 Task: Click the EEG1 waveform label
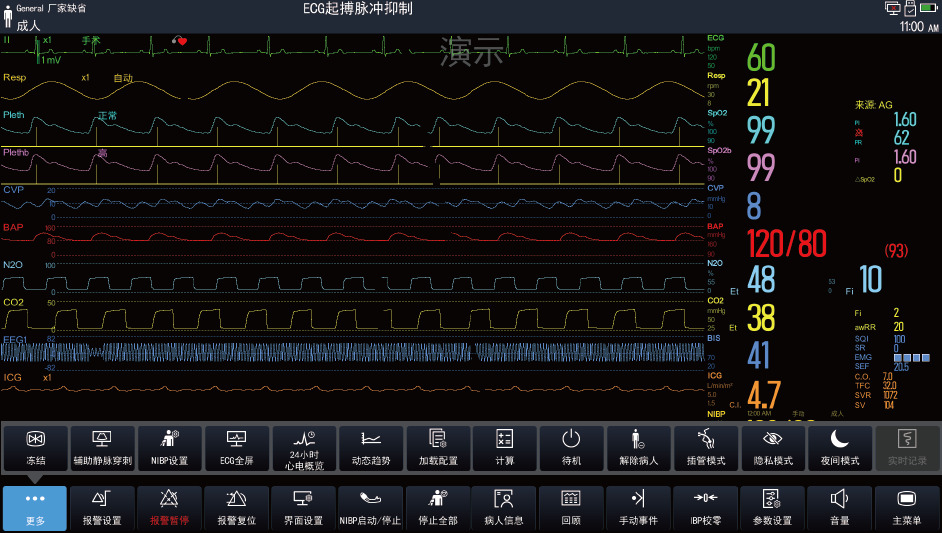pyautogui.click(x=15, y=340)
